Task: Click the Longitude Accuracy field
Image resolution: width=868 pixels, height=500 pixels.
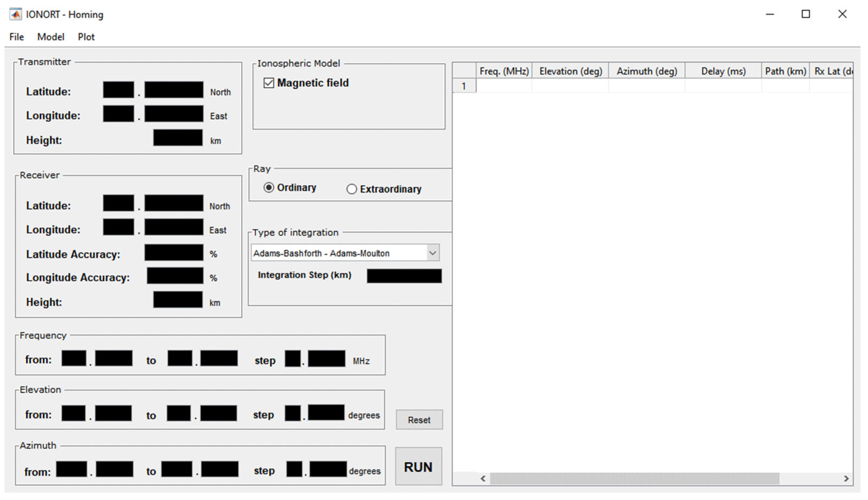Action: 175,276
